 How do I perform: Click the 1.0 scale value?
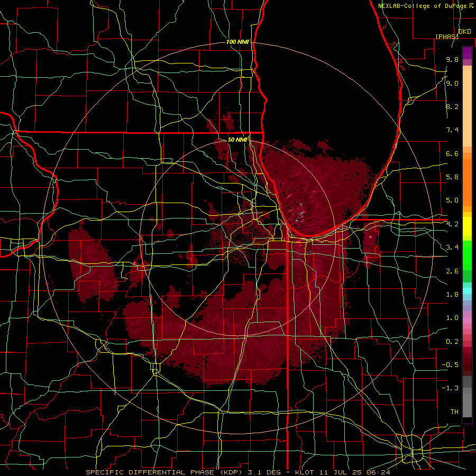(x=452, y=318)
